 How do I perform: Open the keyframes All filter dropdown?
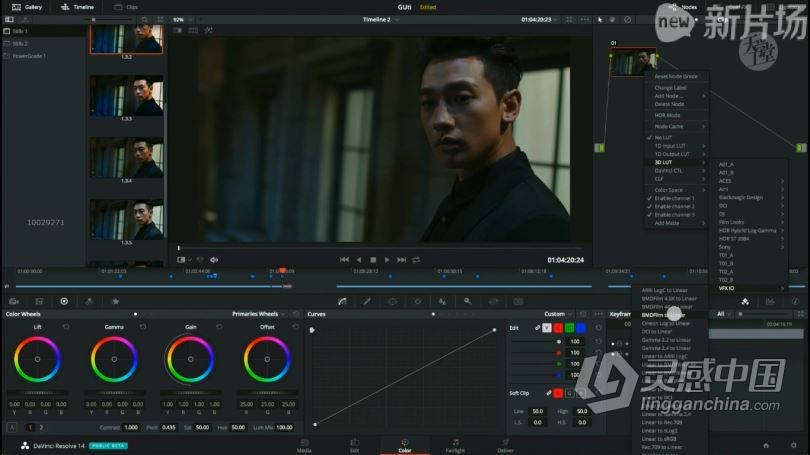[723, 314]
